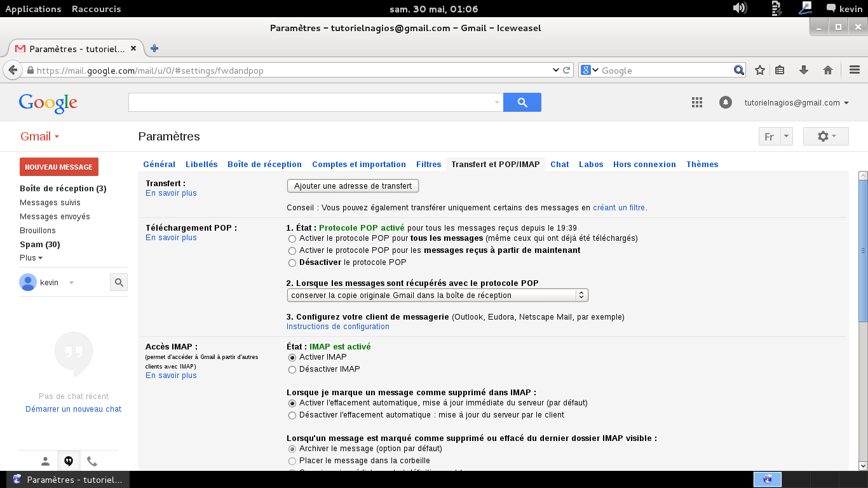Switch to contacts person icon

45,461
